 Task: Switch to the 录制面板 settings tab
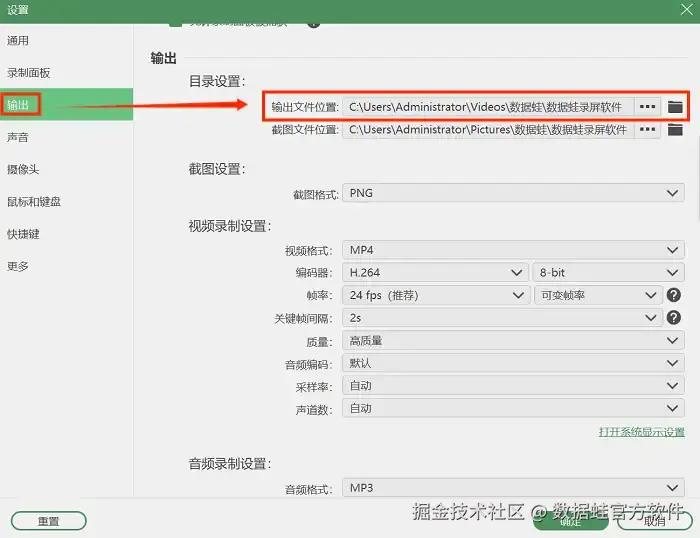pyautogui.click(x=67, y=73)
